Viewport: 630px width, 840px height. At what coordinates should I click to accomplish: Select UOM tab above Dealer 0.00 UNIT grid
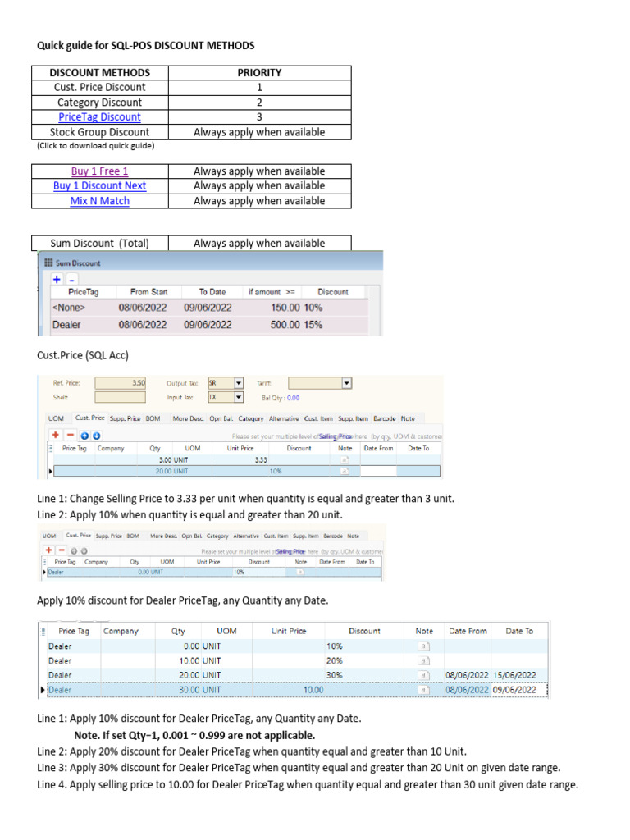point(49,536)
